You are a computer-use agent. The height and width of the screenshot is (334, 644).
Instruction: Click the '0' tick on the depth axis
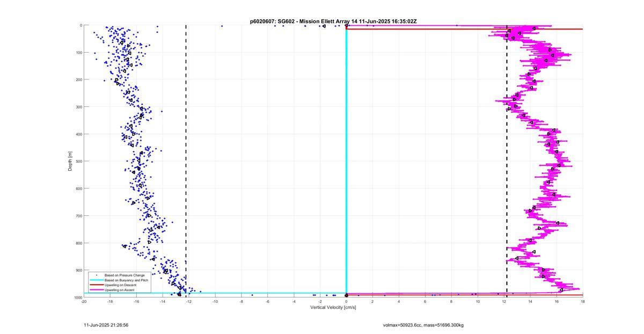[80, 25]
